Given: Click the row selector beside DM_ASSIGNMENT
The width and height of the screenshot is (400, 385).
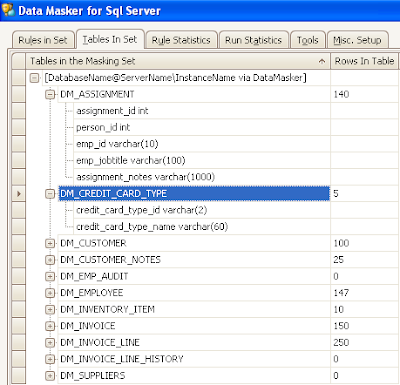Looking at the screenshot, I should point(19,94).
